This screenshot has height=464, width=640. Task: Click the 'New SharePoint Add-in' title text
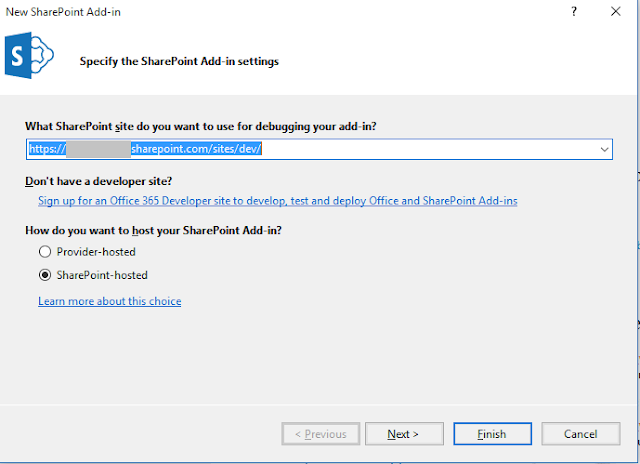[63, 12]
